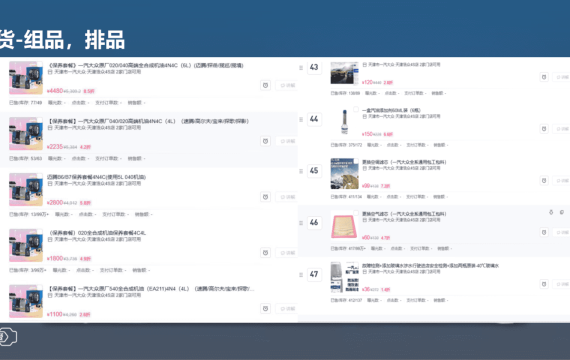
Task: Open product 46's pink air filter thumbnail
Action: pyautogui.click(x=344, y=225)
